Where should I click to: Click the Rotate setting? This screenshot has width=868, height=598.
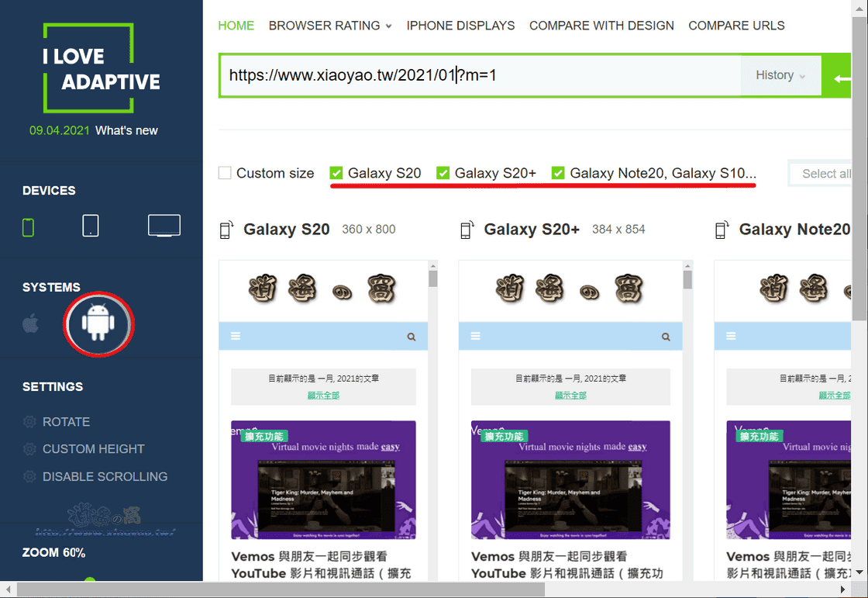(x=66, y=422)
